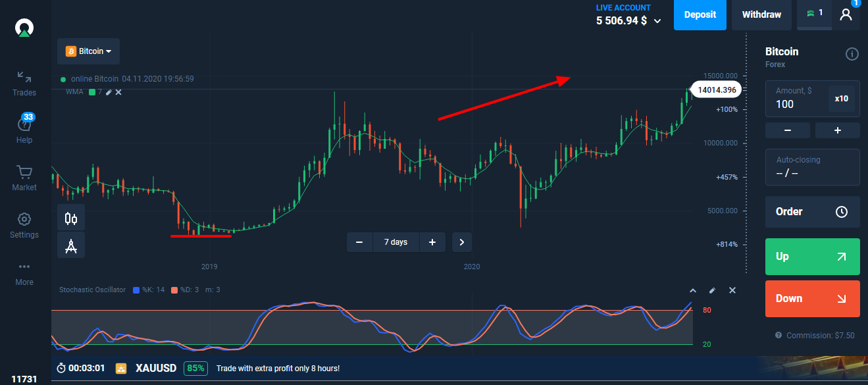Increase the chart timeframe with plus
The image size is (868, 385).
(x=432, y=242)
